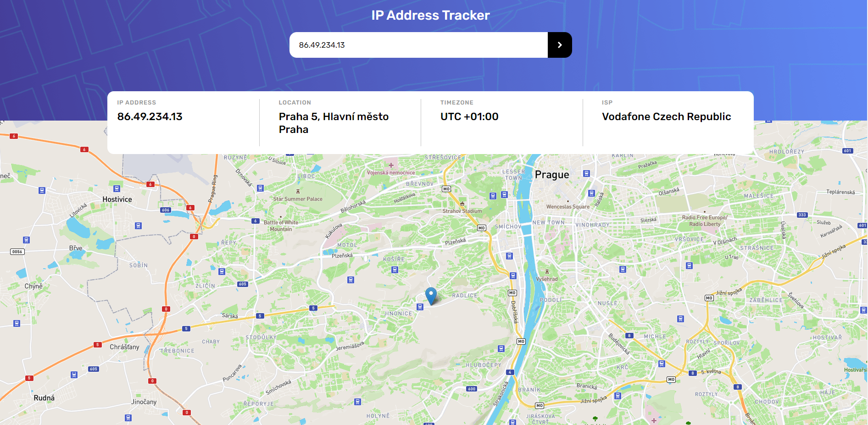Screen dimensions: 868x425
Task: Select the Strahov Stadium landmark icon
Action: click(462, 204)
